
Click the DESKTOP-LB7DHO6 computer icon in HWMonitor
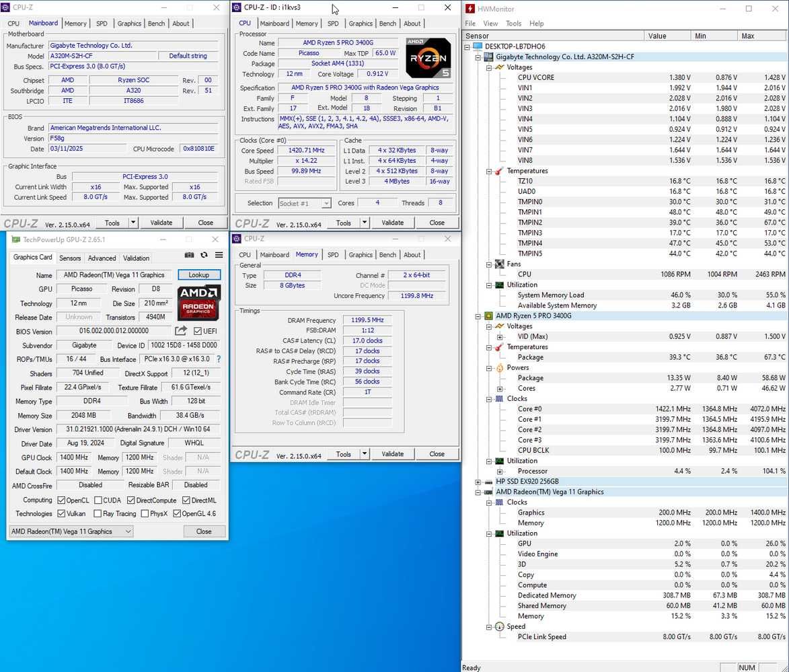pos(477,46)
